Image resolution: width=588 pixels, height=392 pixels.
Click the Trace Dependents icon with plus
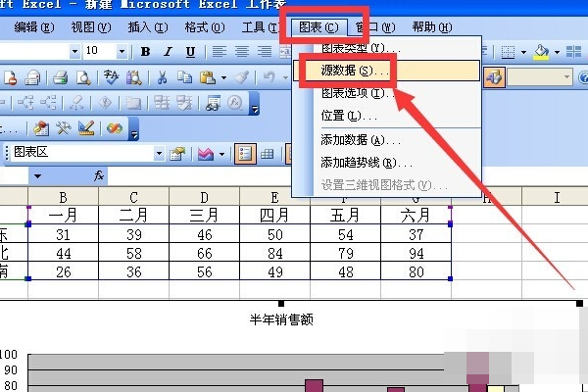pos(25,102)
